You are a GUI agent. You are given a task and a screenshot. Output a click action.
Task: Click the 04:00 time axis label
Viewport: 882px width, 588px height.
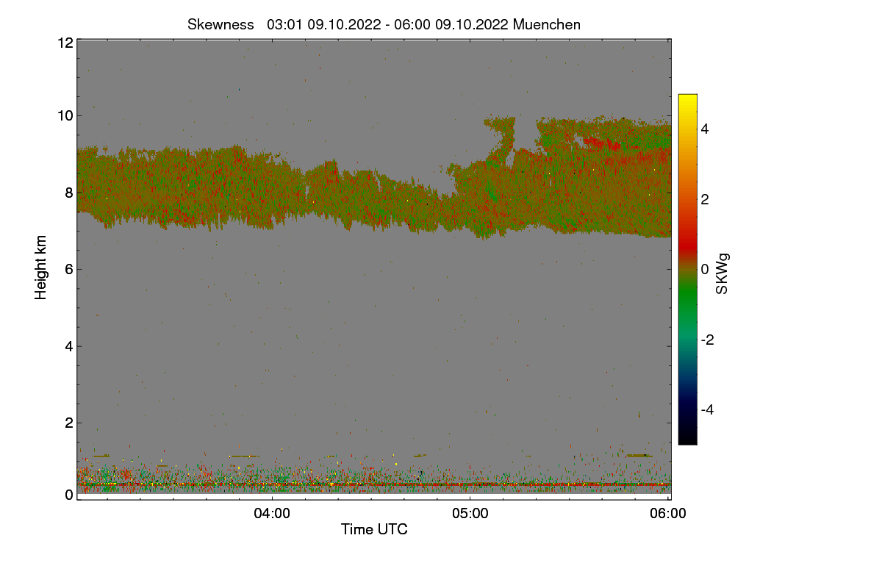coord(272,514)
